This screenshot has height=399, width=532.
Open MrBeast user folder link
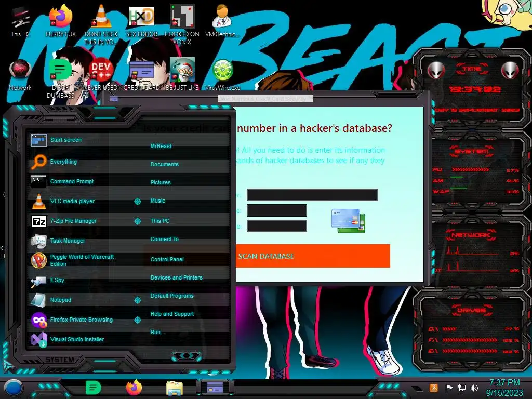[x=161, y=146]
